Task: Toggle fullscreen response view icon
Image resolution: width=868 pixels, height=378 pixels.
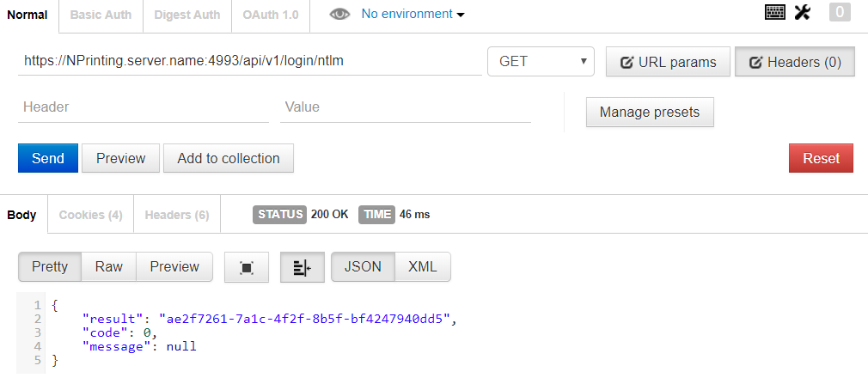Action: pos(247,267)
